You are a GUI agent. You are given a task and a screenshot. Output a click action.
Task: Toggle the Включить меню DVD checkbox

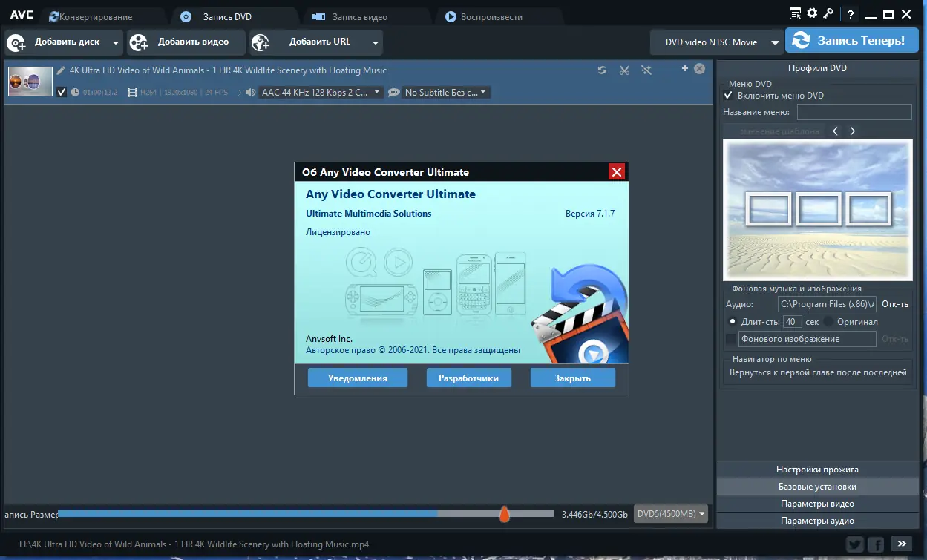728,96
